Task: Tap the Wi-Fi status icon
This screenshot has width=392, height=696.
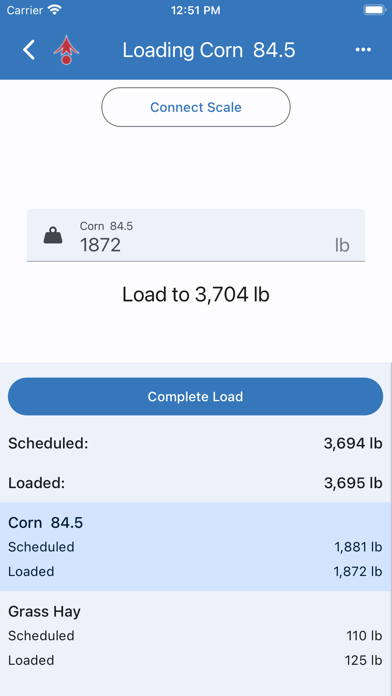Action: point(55,10)
